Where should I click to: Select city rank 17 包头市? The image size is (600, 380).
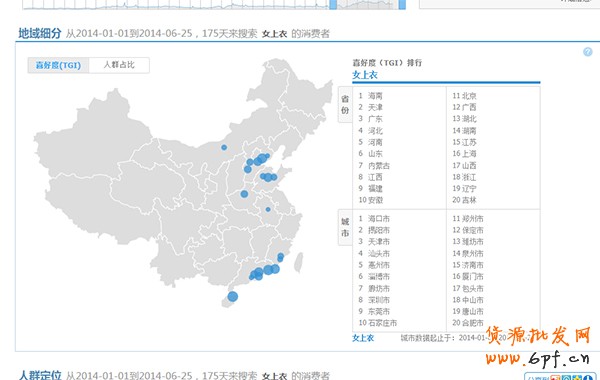[x=468, y=288]
